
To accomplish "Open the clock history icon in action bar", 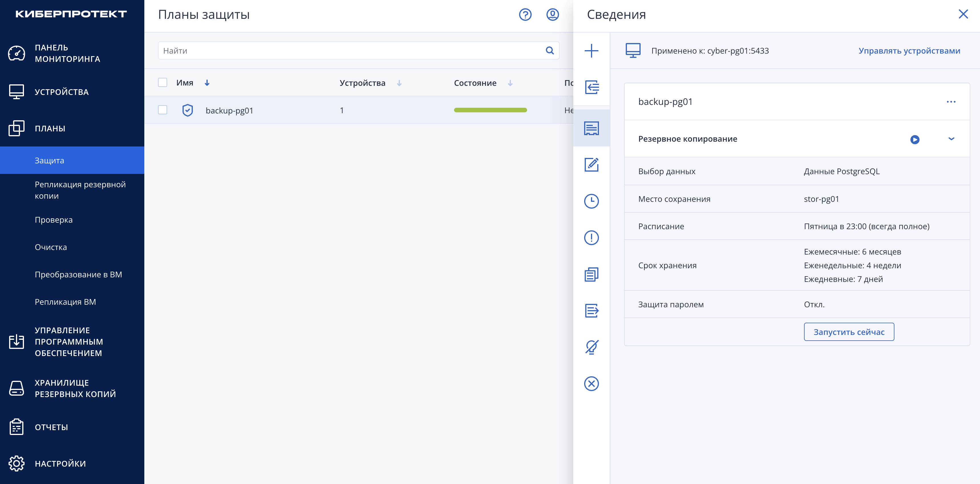I will 591,201.
